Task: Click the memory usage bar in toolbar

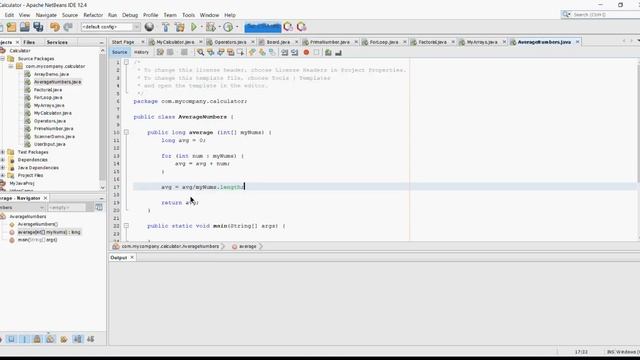Action: (x=262, y=27)
